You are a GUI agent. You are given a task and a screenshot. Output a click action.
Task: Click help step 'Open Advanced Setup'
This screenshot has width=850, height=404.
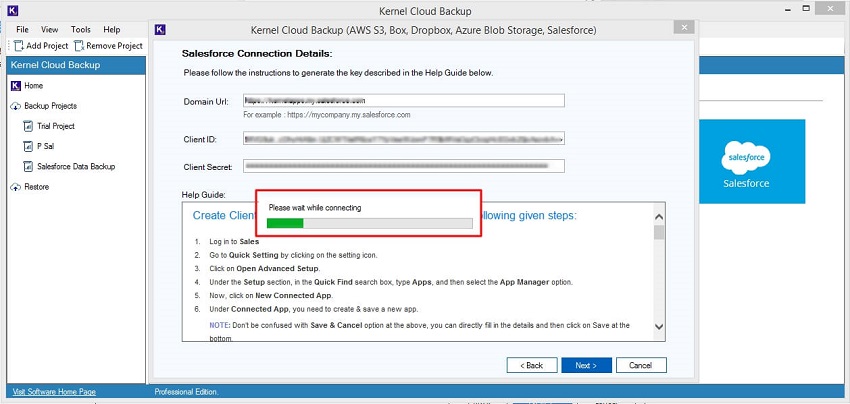278,268
